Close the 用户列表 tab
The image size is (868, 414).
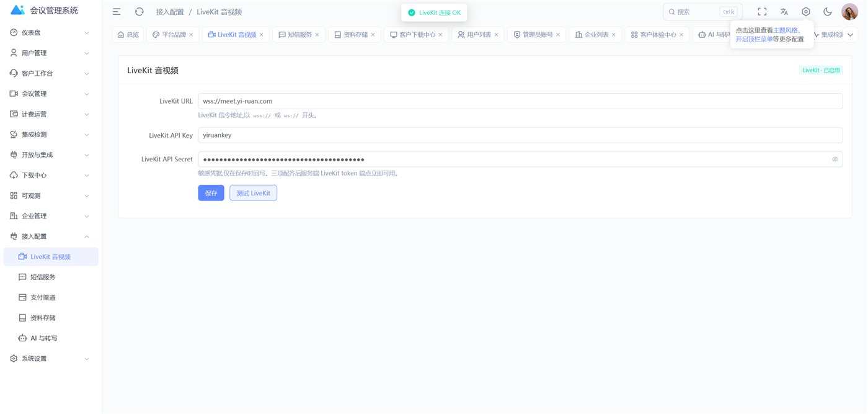(x=497, y=35)
